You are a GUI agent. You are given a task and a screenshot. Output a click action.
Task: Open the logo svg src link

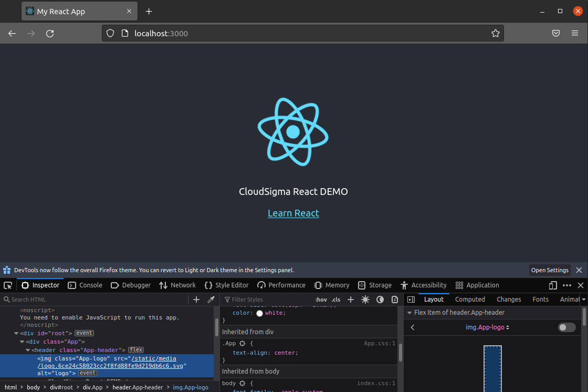[111, 363]
